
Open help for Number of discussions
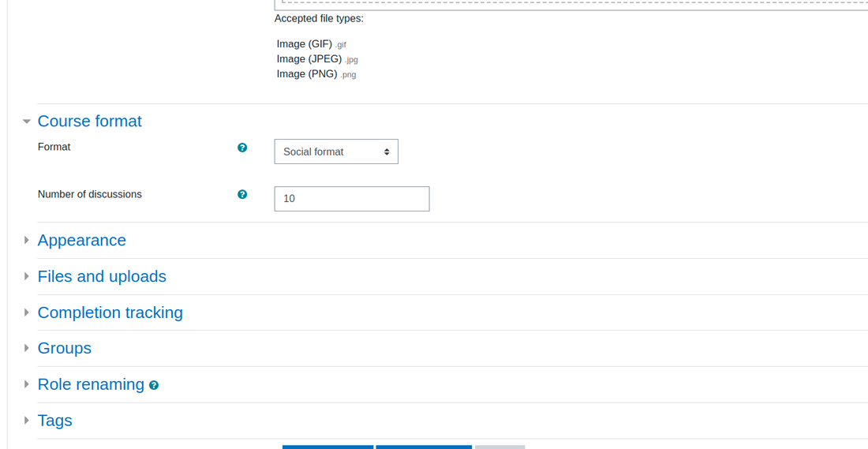coord(242,194)
